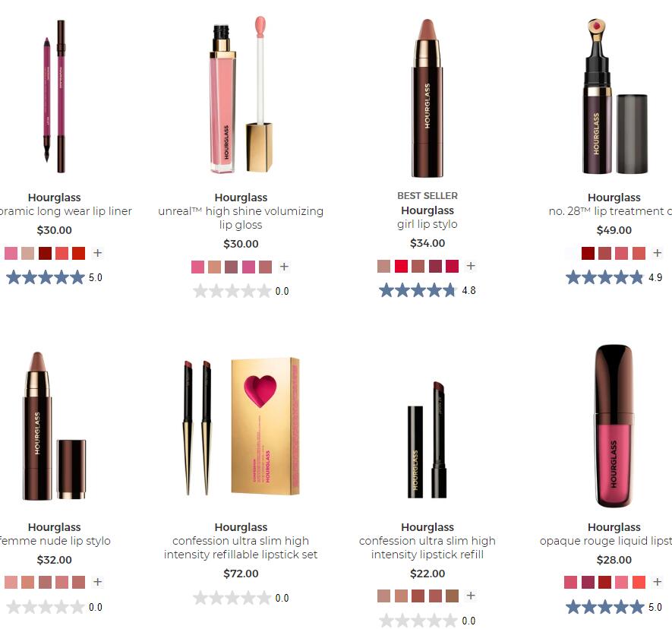This screenshot has height=629, width=672.
Task: Show more shades for opaque rouge liquid lipstick
Action: click(x=657, y=582)
